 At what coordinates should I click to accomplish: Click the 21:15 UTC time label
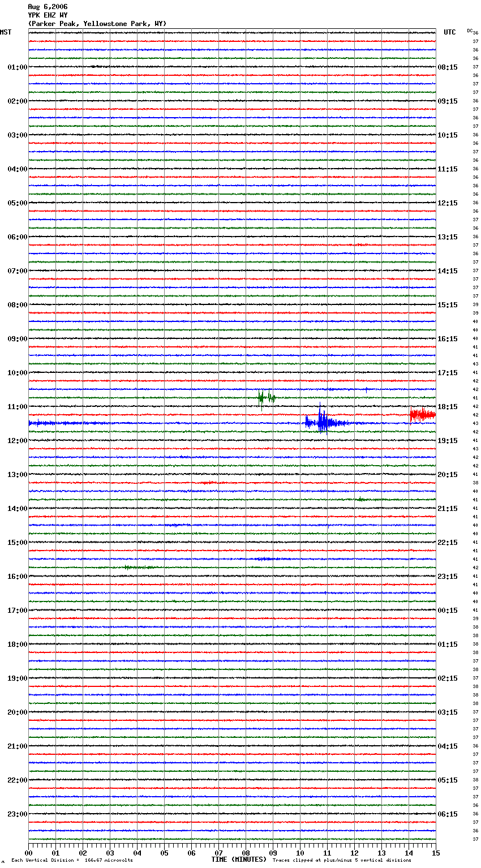[448, 509]
